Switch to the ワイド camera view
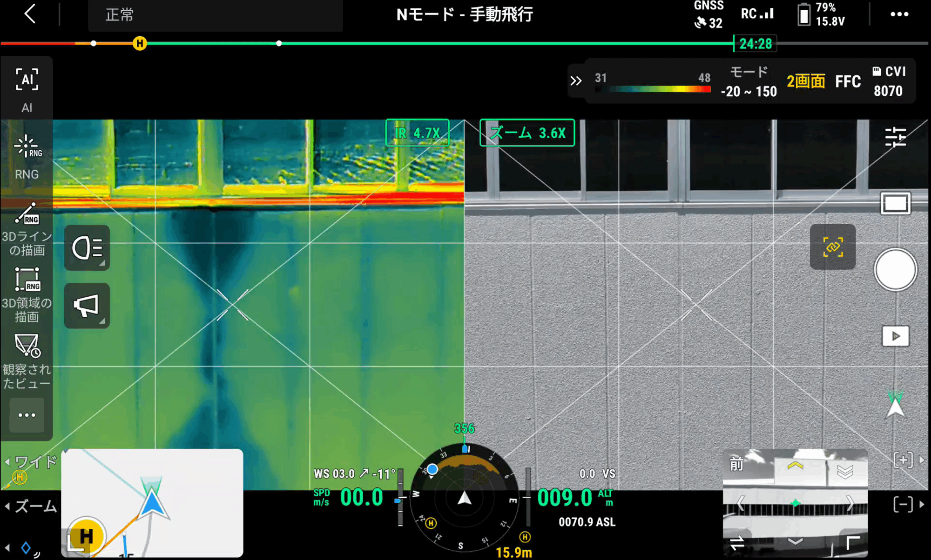931x560 pixels. click(x=32, y=461)
